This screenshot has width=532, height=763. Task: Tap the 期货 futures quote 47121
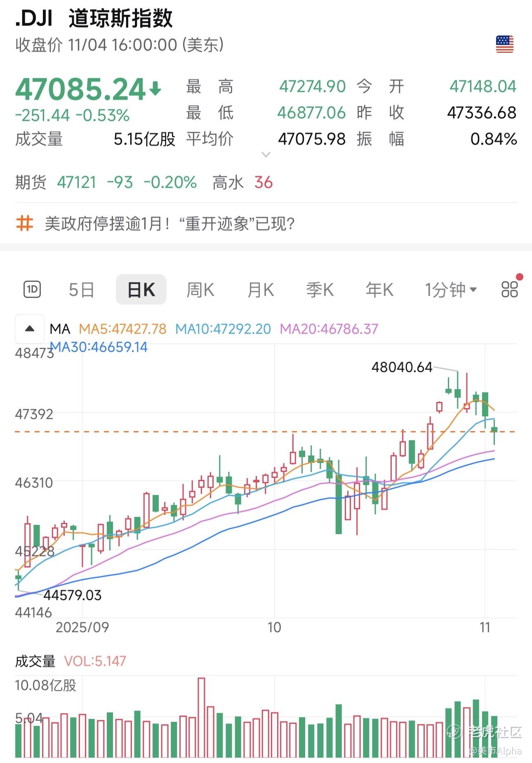click(x=77, y=182)
